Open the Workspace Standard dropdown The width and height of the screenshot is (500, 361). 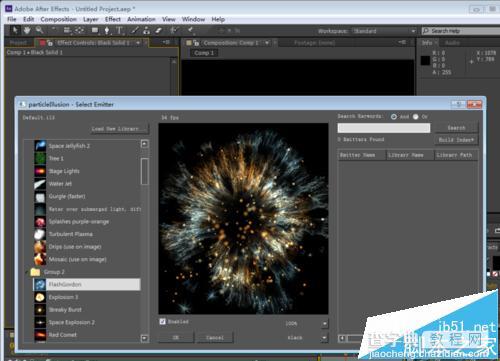pos(384,31)
